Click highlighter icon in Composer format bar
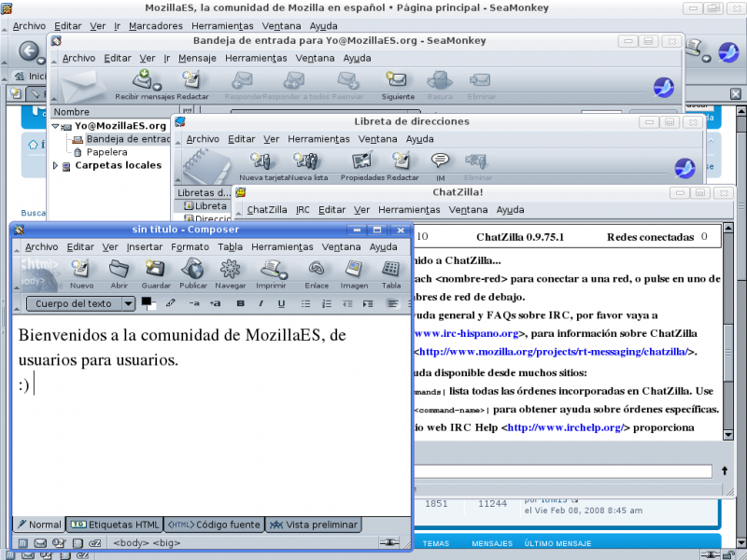This screenshot has height=560, width=747. tap(171, 303)
